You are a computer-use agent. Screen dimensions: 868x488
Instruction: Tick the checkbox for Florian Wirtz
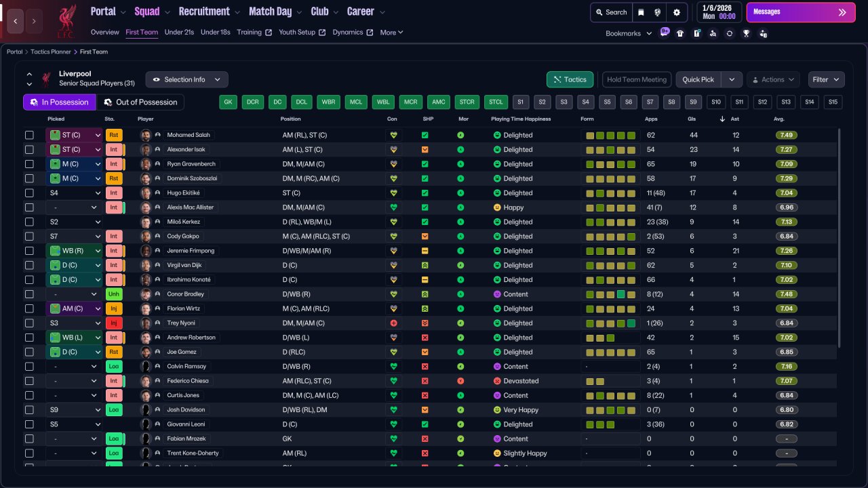point(29,308)
